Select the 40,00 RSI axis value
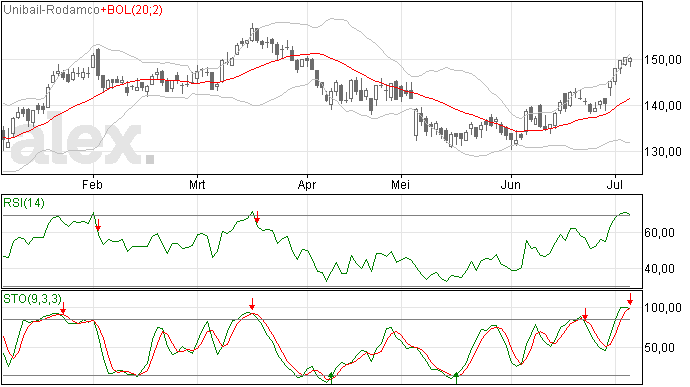The height and width of the screenshot is (387, 690). click(x=659, y=269)
